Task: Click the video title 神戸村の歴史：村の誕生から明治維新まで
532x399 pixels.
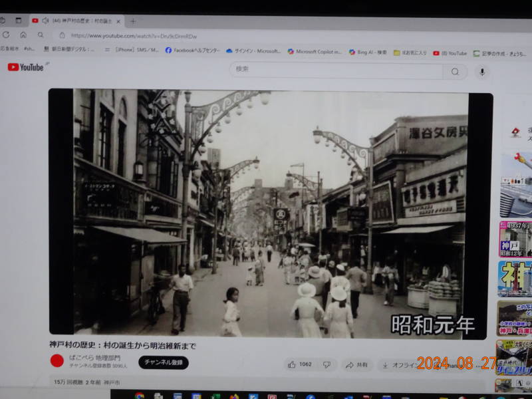Action: tap(122, 345)
